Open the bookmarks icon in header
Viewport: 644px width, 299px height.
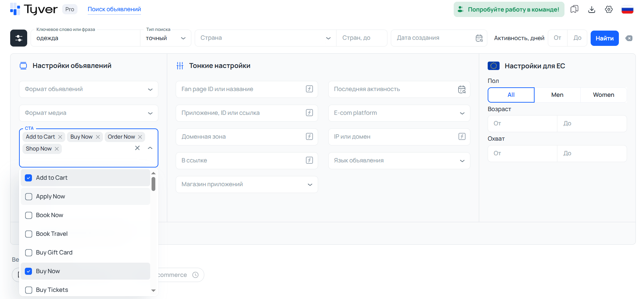click(574, 9)
